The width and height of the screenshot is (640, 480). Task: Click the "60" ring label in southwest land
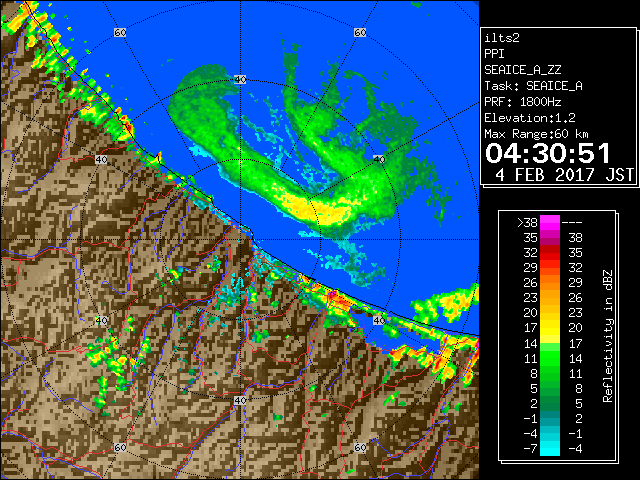click(120, 448)
